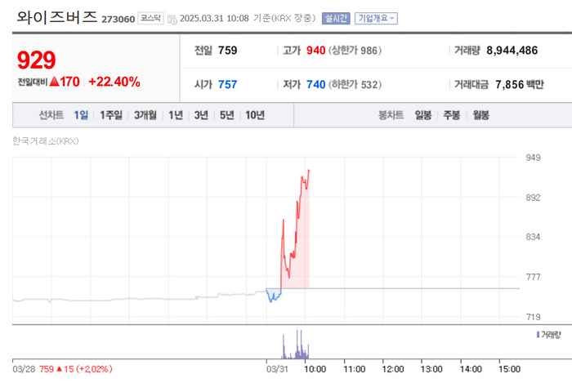Screen dimensions: 572x392
Task: Click the 719 price axis label
Action: point(533,317)
